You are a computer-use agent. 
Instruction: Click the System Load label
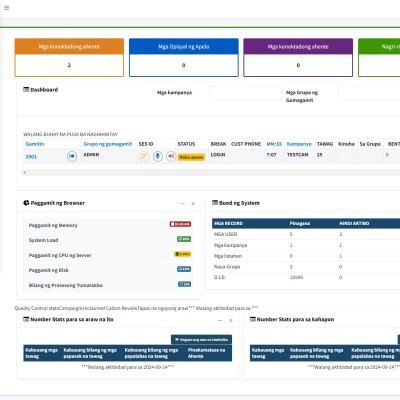click(x=43, y=240)
